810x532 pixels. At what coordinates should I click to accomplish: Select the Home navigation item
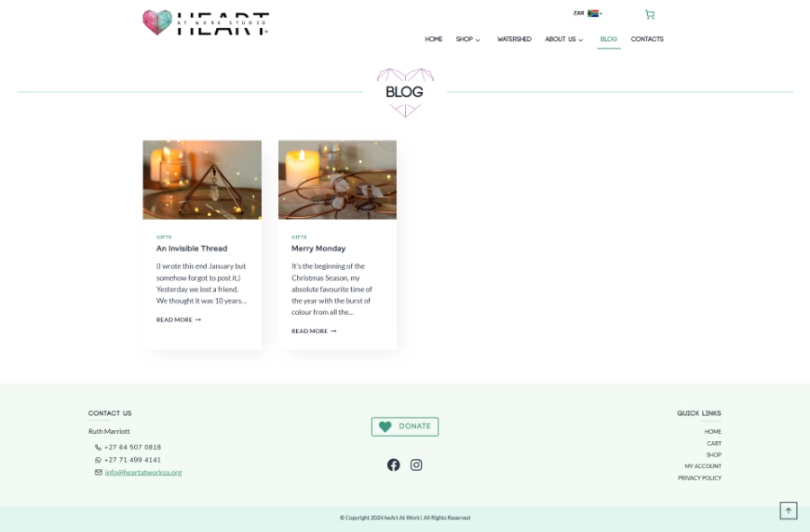point(434,40)
